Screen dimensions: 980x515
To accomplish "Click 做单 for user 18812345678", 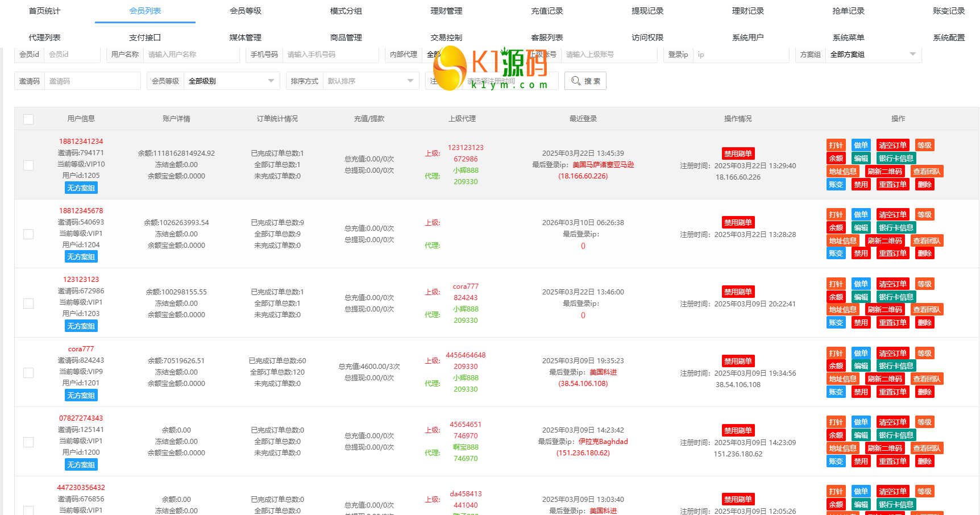I will pyautogui.click(x=861, y=215).
